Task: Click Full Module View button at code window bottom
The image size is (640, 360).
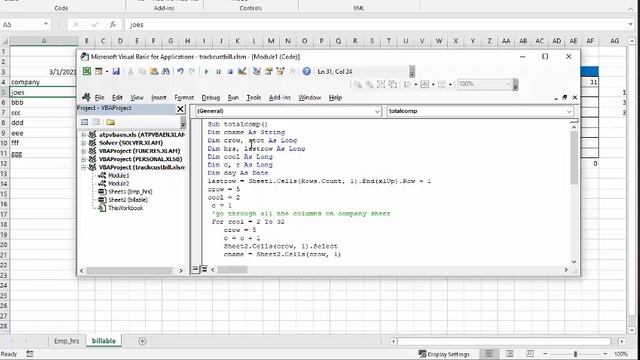Action: (x=204, y=269)
